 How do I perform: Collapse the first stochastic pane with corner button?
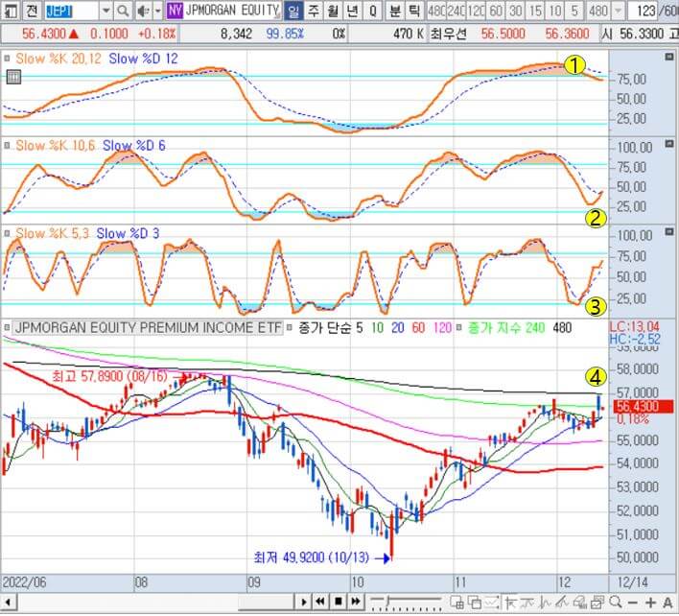click(669, 58)
